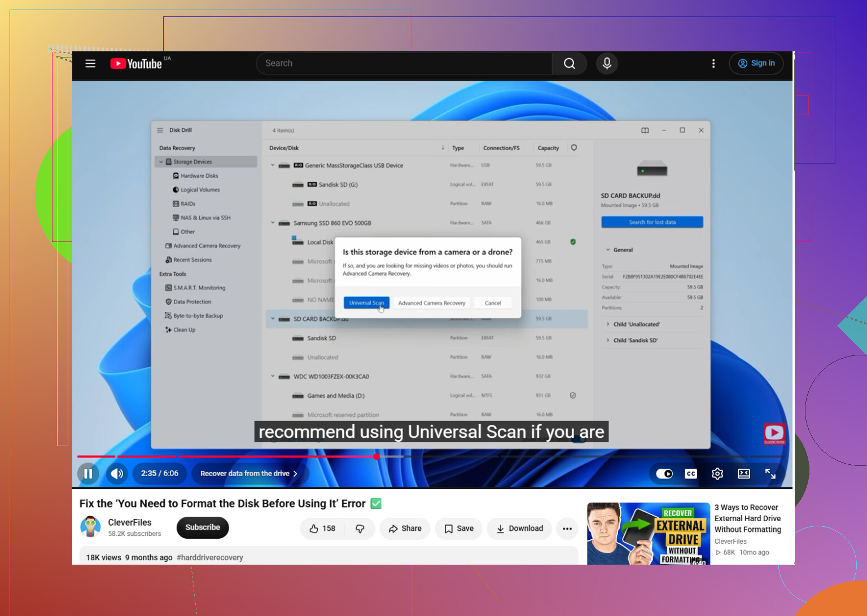Sort by Connection/FS column header

pos(501,148)
